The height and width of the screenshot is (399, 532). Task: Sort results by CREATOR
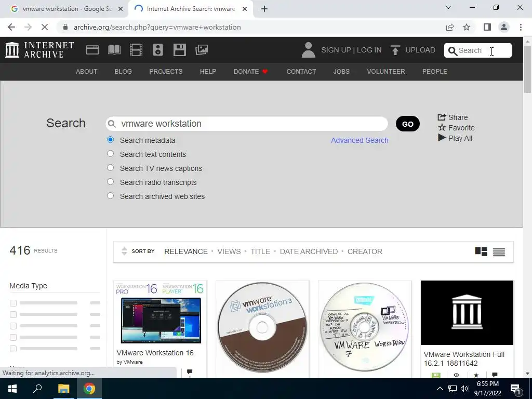[x=365, y=251]
